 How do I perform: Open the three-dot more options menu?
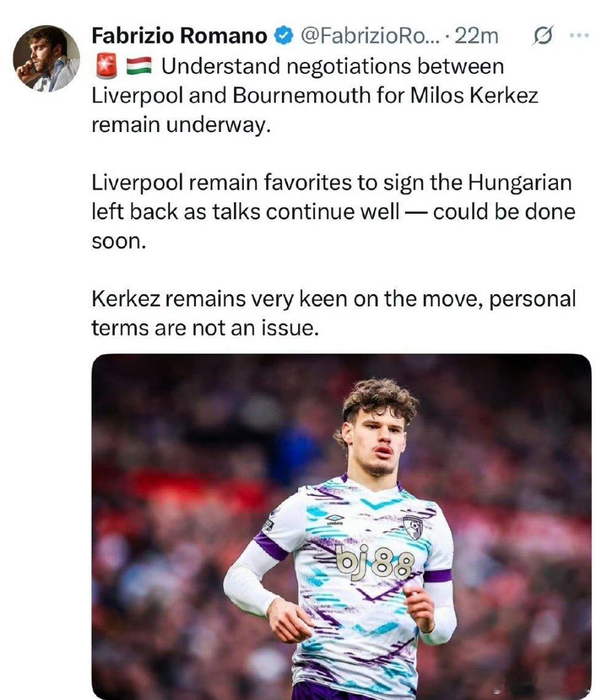tap(579, 35)
